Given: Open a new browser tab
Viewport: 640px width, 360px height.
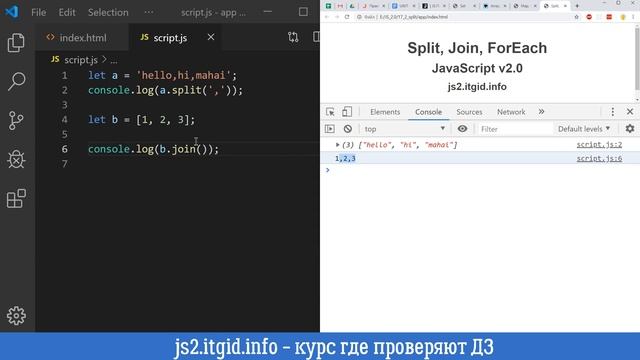Looking at the screenshot, I should pos(577,6).
